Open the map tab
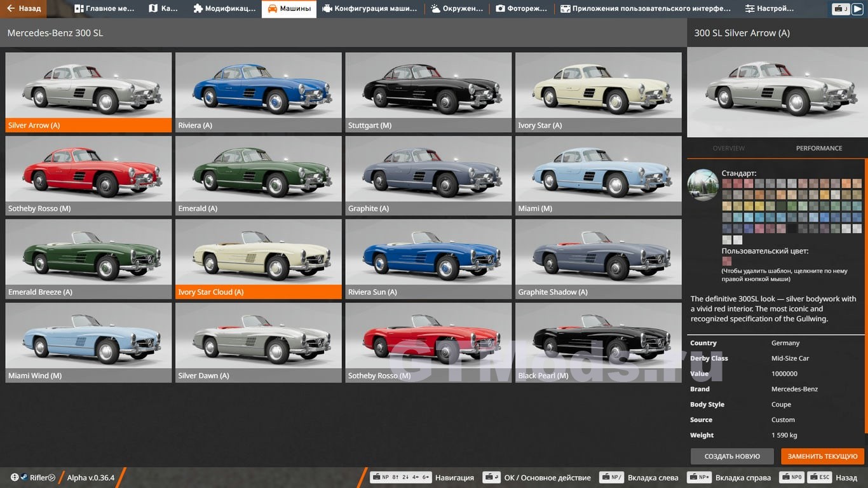The image size is (868, 488). click(x=163, y=9)
